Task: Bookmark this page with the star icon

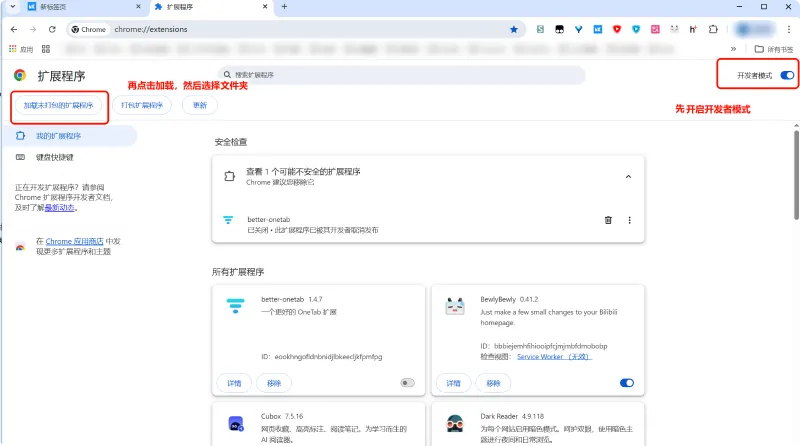Action: pyautogui.click(x=514, y=30)
